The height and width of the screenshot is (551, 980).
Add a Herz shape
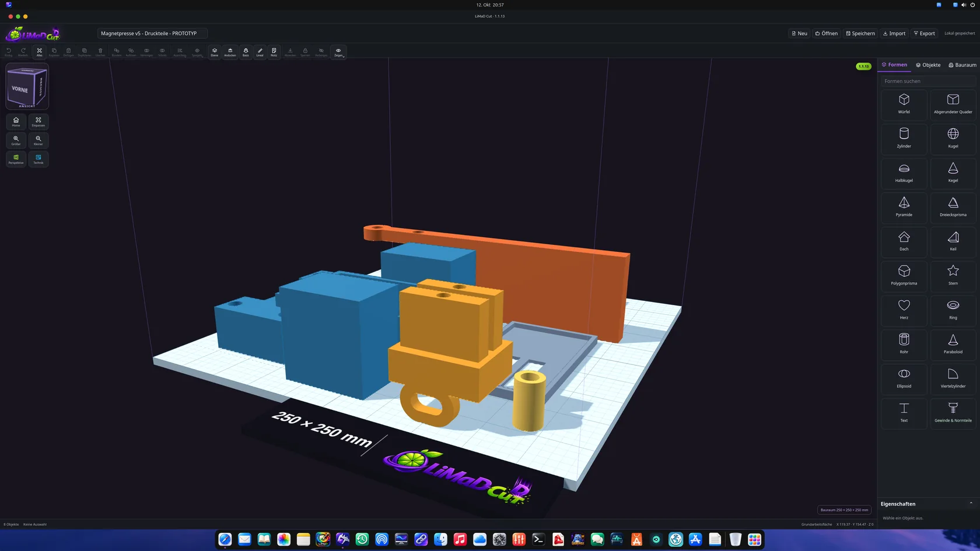click(x=904, y=310)
